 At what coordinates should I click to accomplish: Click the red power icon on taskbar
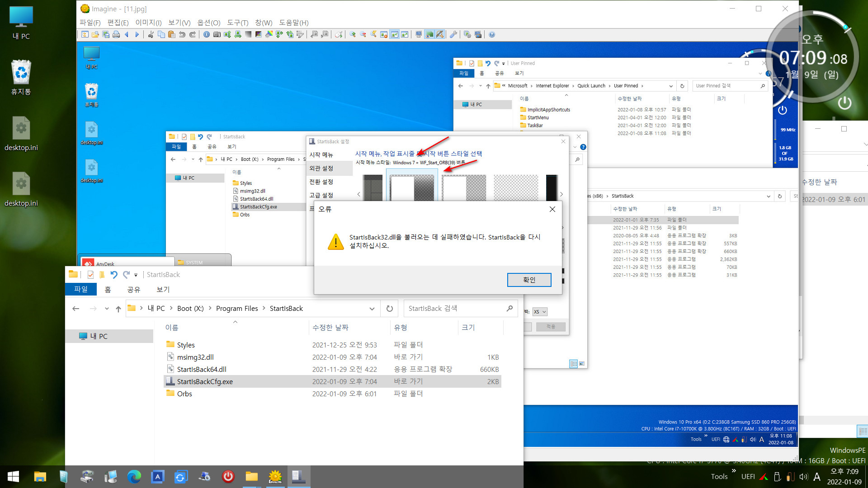point(228,476)
